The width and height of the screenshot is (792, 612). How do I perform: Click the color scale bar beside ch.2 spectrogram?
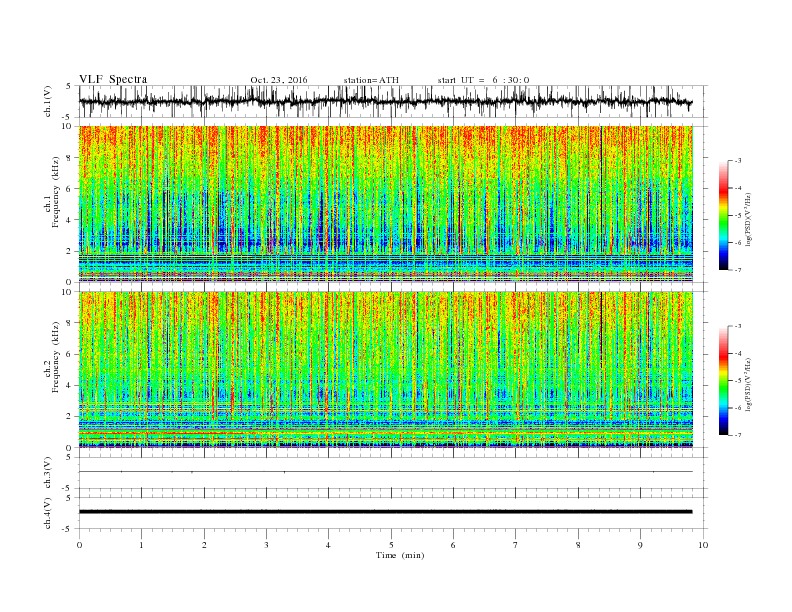[x=723, y=381]
